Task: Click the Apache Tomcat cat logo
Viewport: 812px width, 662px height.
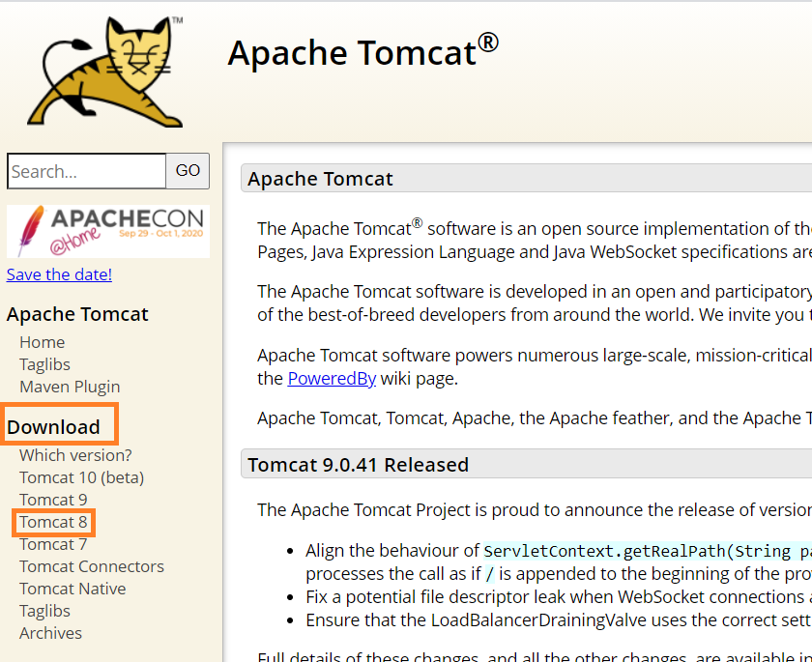Action: [105, 72]
